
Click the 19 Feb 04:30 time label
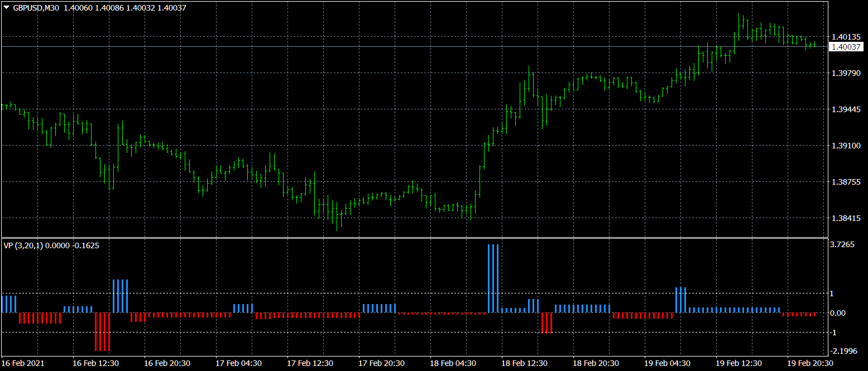click(667, 363)
